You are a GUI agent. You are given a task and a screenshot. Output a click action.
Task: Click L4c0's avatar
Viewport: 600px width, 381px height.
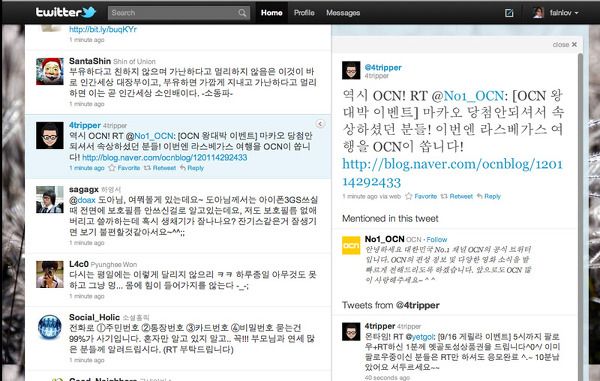[50, 274]
